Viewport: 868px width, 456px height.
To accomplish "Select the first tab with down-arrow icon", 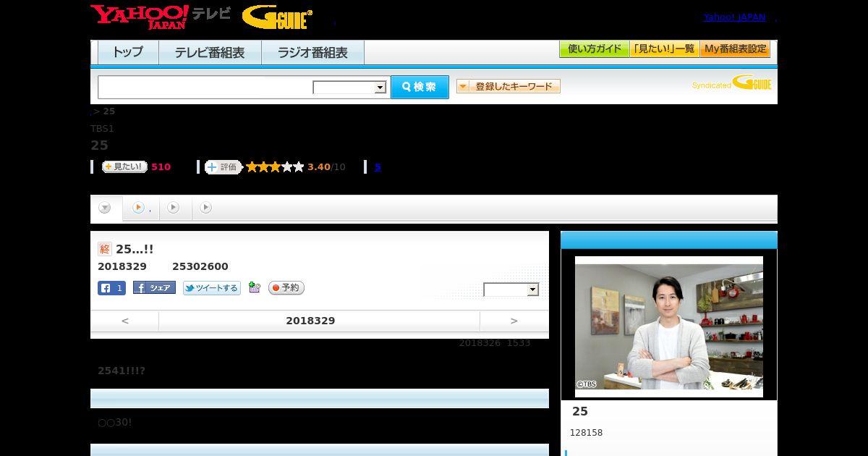I will [x=106, y=208].
